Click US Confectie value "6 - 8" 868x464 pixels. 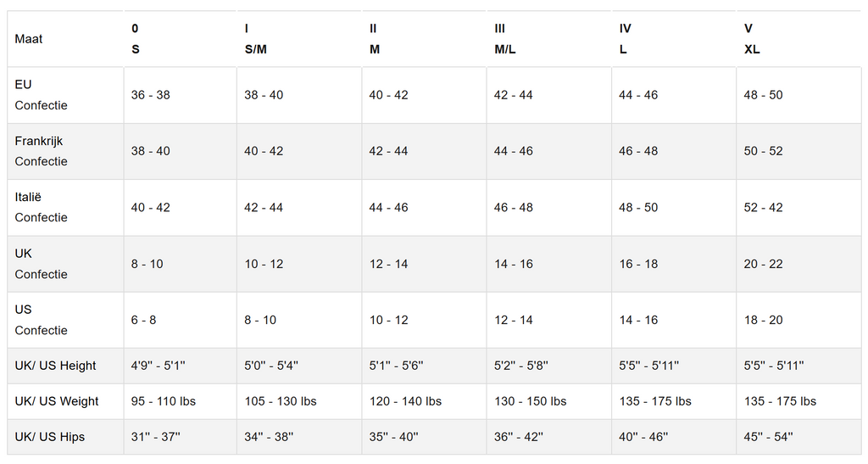tap(143, 320)
